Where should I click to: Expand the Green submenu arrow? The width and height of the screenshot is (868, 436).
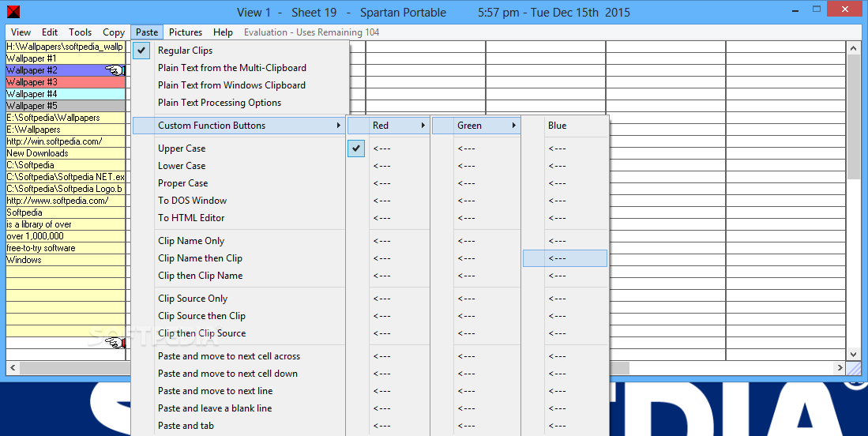pyautogui.click(x=513, y=126)
